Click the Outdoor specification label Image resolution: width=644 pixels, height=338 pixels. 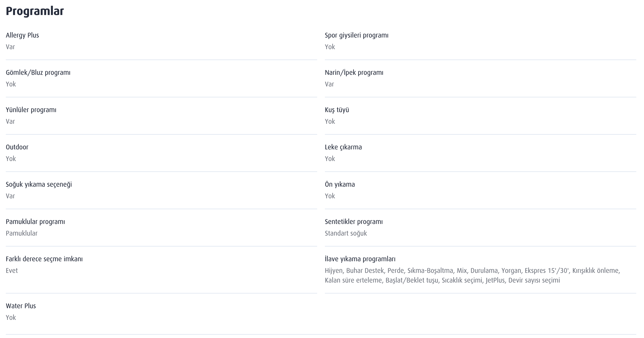(x=17, y=147)
